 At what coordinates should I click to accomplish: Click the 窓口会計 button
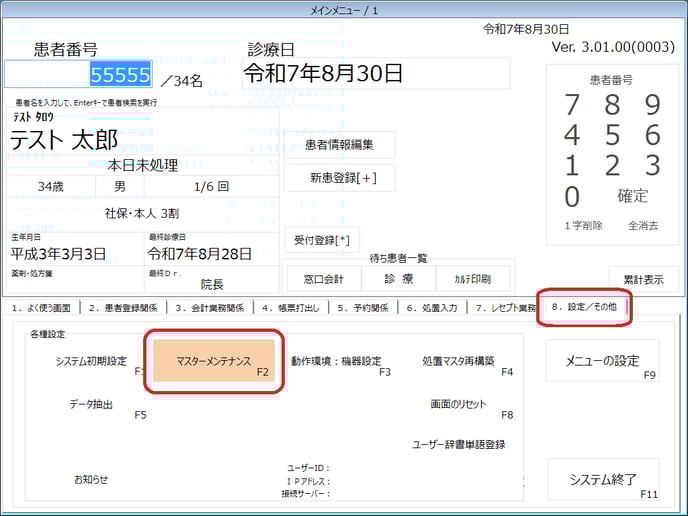pyautogui.click(x=322, y=279)
